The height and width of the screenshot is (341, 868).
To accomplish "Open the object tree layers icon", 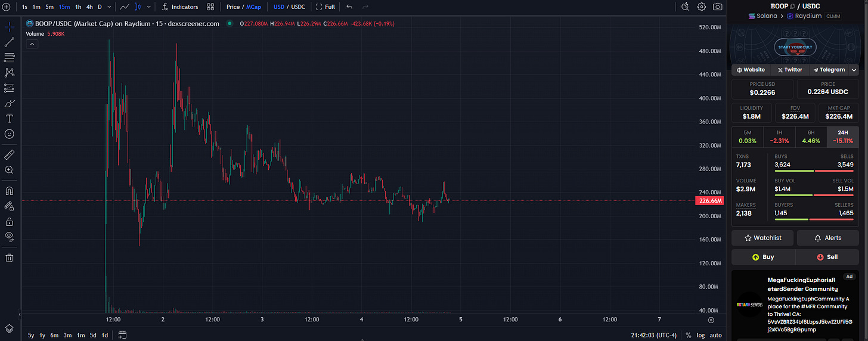I will 9,328.
